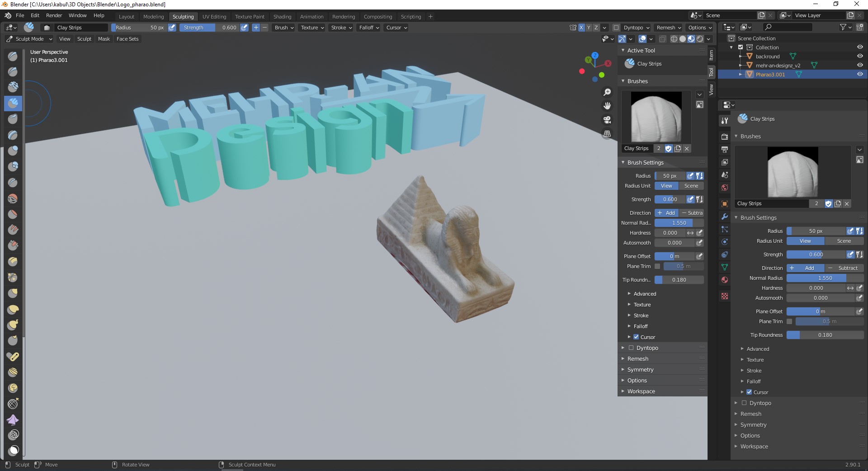868x471 pixels.
Task: Hide the backround object in outliner
Action: coord(860,57)
